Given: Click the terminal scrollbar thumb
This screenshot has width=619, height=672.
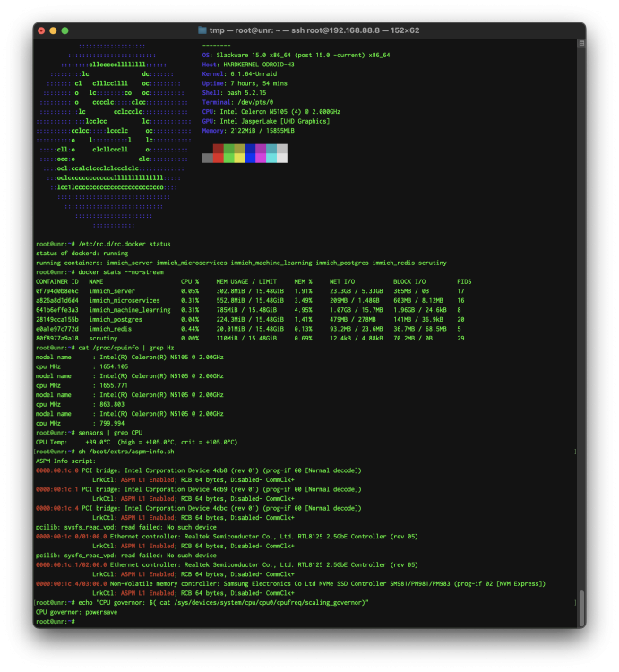Looking at the screenshot, I should (581, 608).
